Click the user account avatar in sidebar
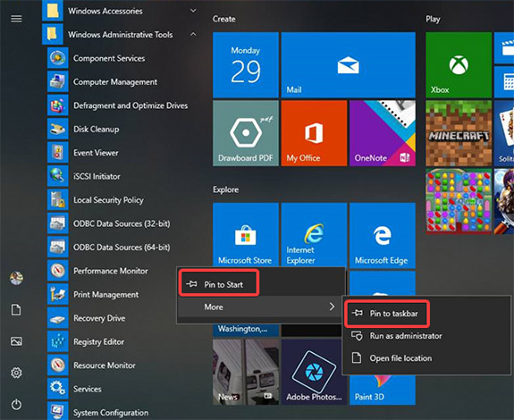The height and width of the screenshot is (420, 514). coord(16,279)
